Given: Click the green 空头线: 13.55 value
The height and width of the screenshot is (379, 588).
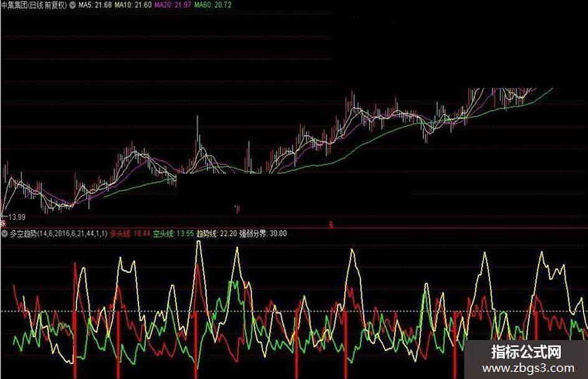Looking at the screenshot, I should (x=173, y=233).
